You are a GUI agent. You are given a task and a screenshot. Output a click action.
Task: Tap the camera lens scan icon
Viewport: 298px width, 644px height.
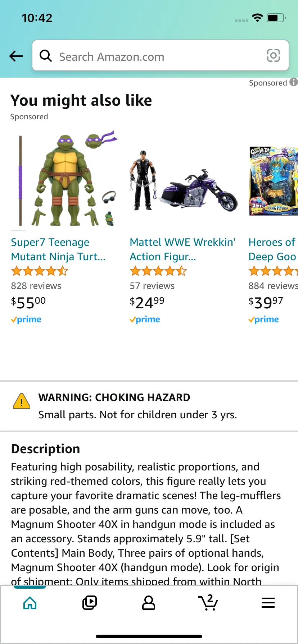pyautogui.click(x=273, y=56)
